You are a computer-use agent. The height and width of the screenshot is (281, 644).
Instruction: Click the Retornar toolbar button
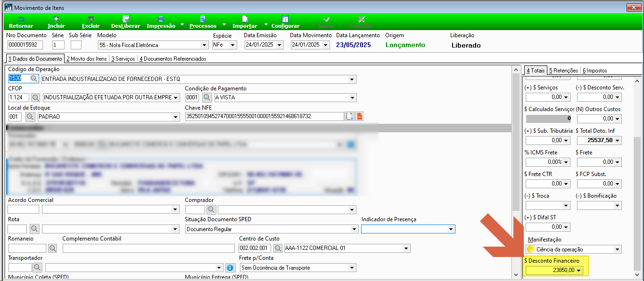coord(21,22)
